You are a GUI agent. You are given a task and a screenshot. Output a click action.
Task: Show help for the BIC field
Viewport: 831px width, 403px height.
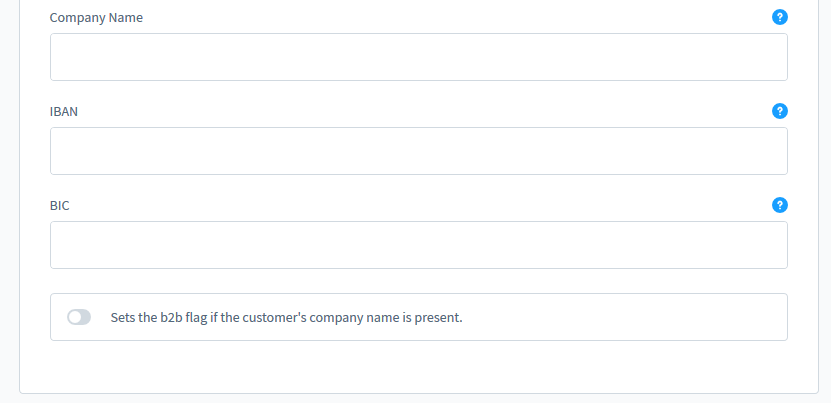coord(780,205)
